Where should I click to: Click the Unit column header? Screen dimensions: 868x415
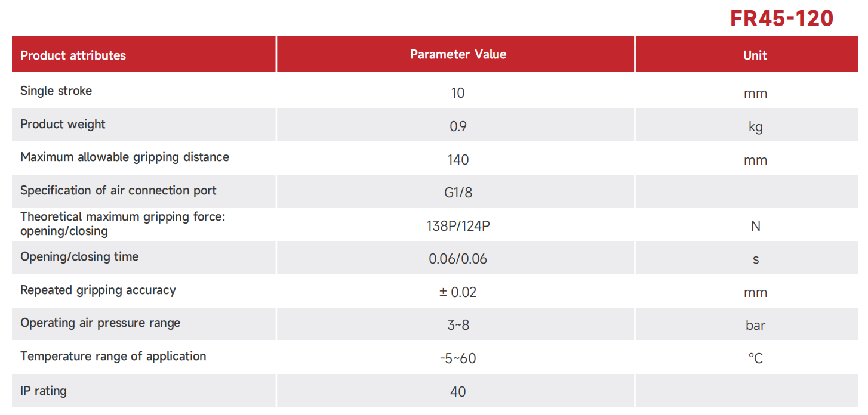coord(755,55)
